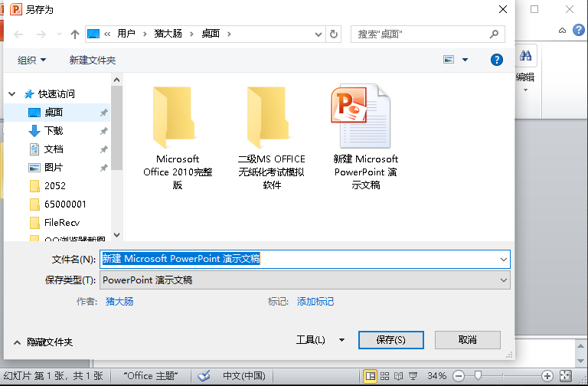Viewport: 588px width, 386px height.
Task: Click 添加标记 to add a tag
Action: tap(315, 301)
